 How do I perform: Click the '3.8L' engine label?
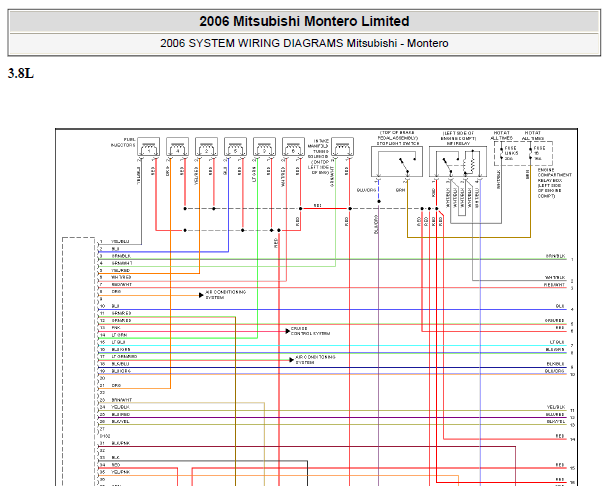21,73
